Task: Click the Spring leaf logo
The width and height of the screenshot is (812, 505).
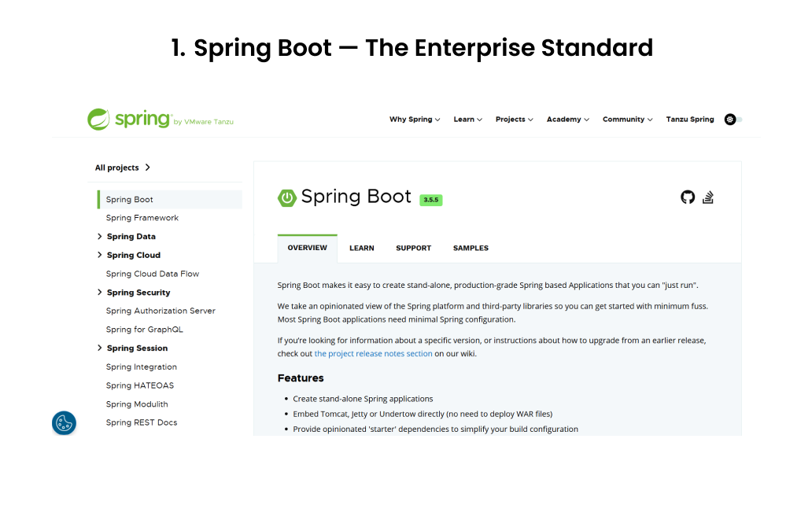Action: pyautogui.click(x=99, y=119)
